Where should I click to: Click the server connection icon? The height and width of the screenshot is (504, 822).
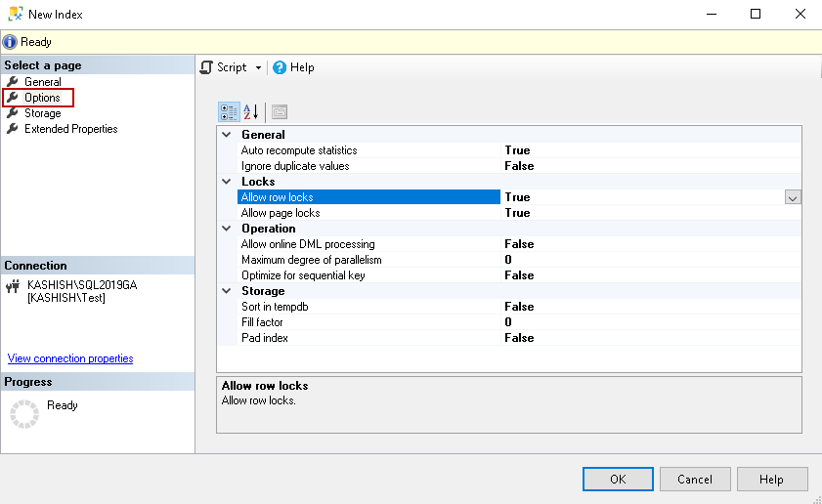click(x=14, y=286)
